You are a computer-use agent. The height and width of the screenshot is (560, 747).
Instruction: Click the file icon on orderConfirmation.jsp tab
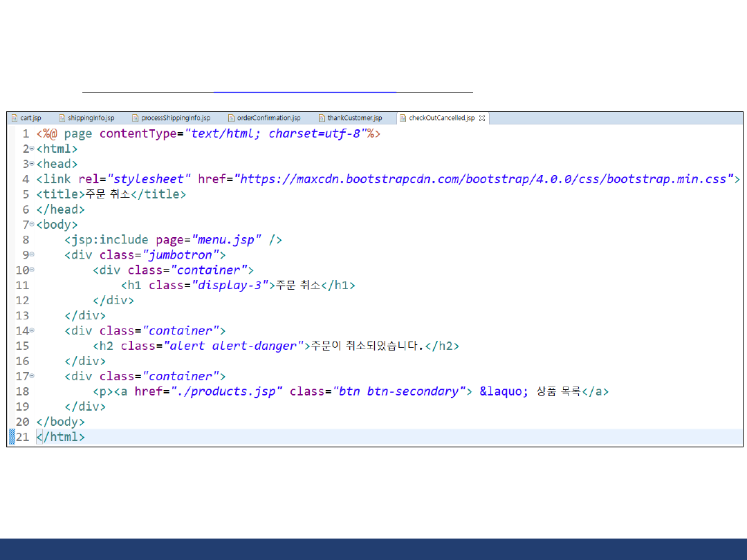pos(232,118)
